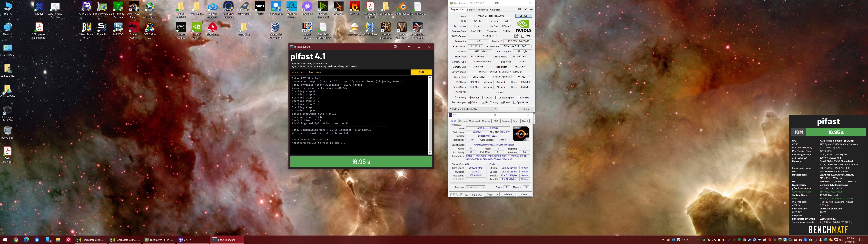Open GPU-Z hamburger menu icon
This screenshot has width=868, height=244.
(x=531, y=9)
